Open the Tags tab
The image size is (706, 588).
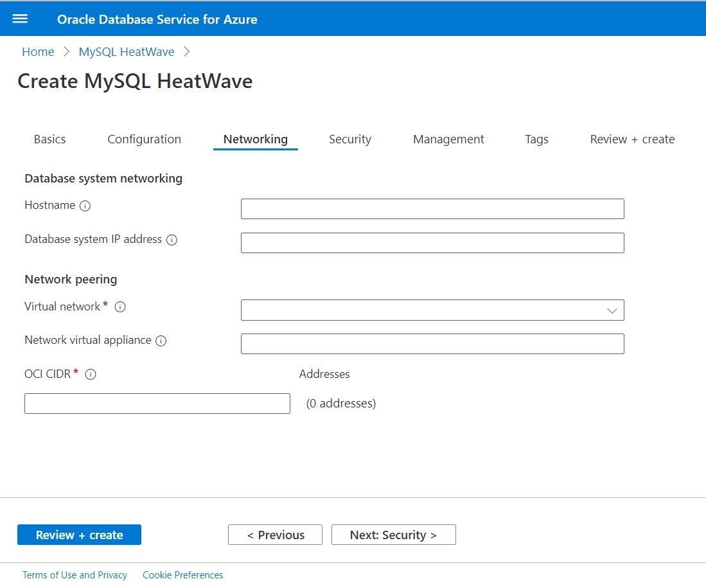(536, 139)
